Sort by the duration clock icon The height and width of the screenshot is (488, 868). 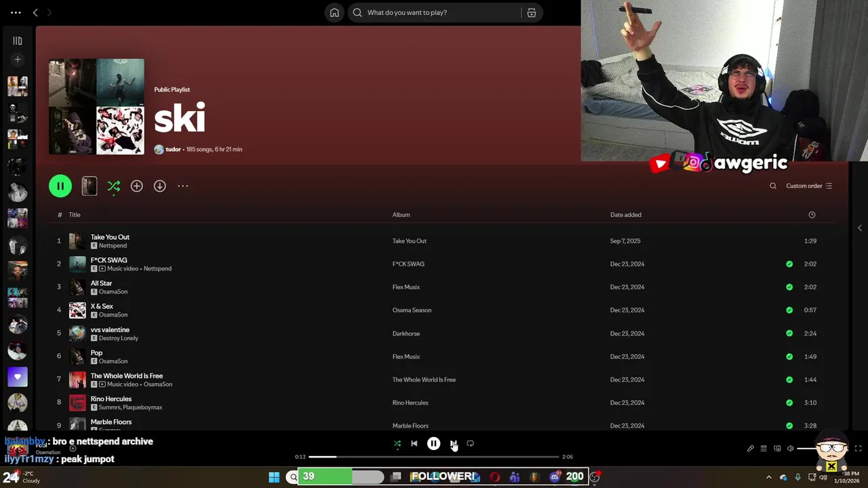[812, 215]
